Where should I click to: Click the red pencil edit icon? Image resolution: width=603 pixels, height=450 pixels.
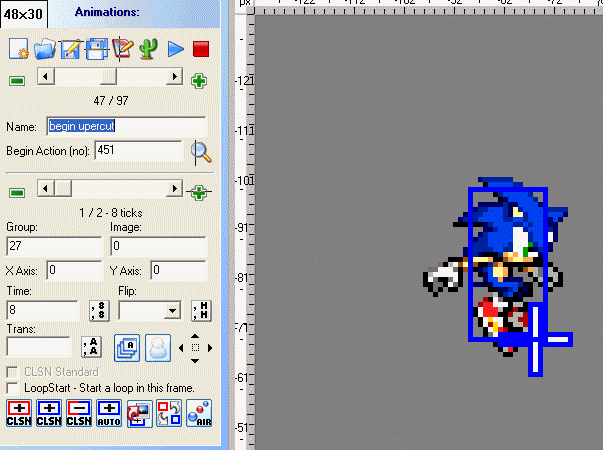point(123,49)
